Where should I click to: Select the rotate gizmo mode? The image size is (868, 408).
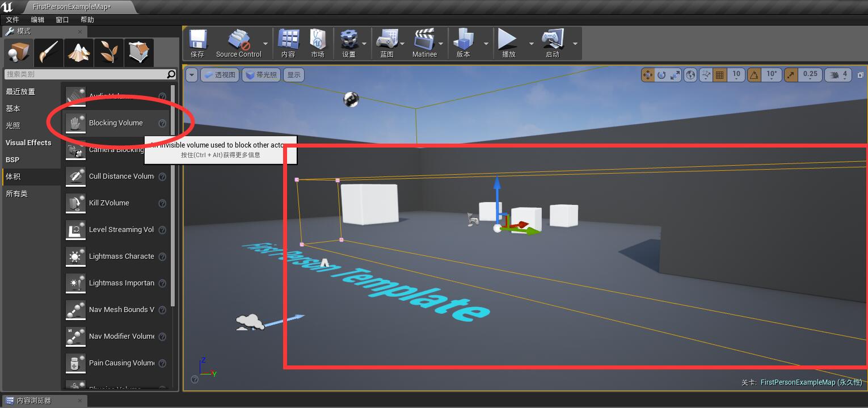click(x=661, y=74)
